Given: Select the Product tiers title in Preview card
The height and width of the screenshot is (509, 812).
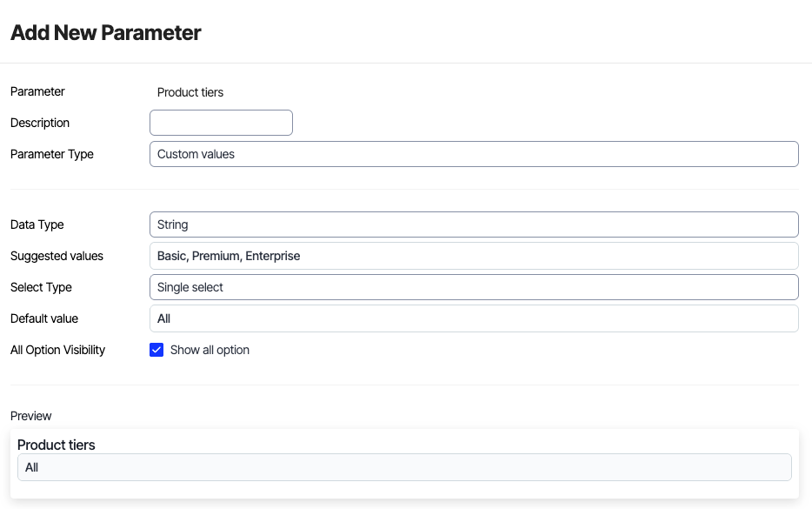Looking at the screenshot, I should (x=57, y=445).
